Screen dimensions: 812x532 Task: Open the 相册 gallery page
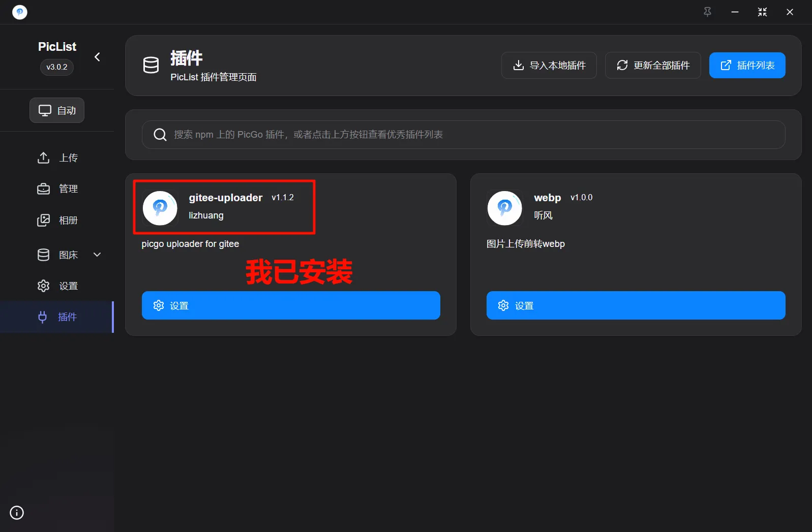tap(57, 220)
